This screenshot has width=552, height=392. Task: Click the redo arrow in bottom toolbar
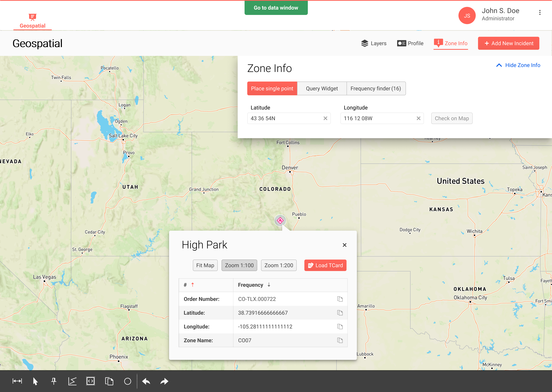point(164,381)
